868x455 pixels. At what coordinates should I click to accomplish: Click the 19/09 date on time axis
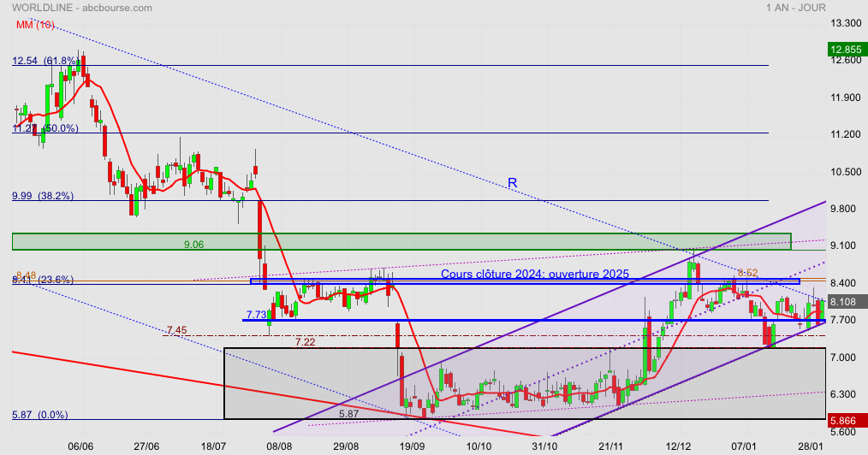413,446
